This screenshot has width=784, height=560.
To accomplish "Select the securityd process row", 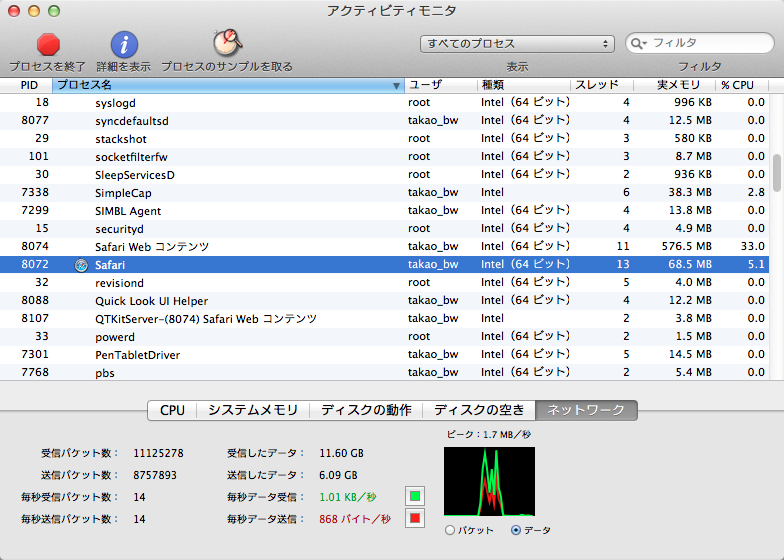I will coord(384,228).
